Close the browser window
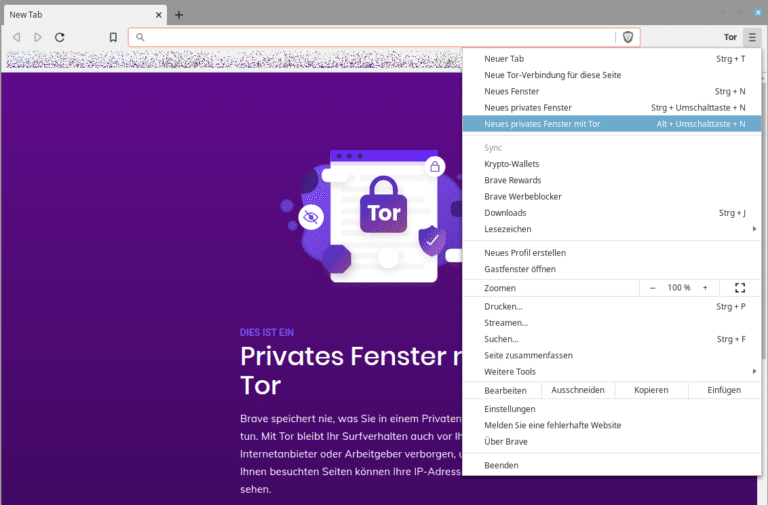This screenshot has height=505, width=768. pos(758,13)
